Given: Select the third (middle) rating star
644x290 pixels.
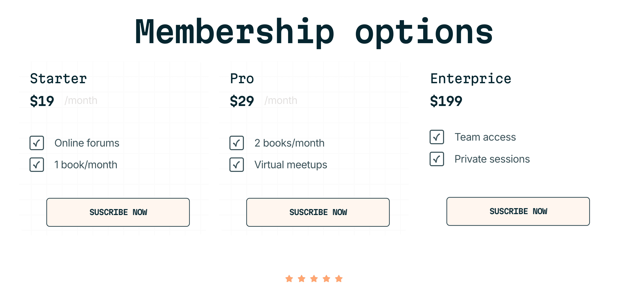Looking at the screenshot, I should click(314, 279).
